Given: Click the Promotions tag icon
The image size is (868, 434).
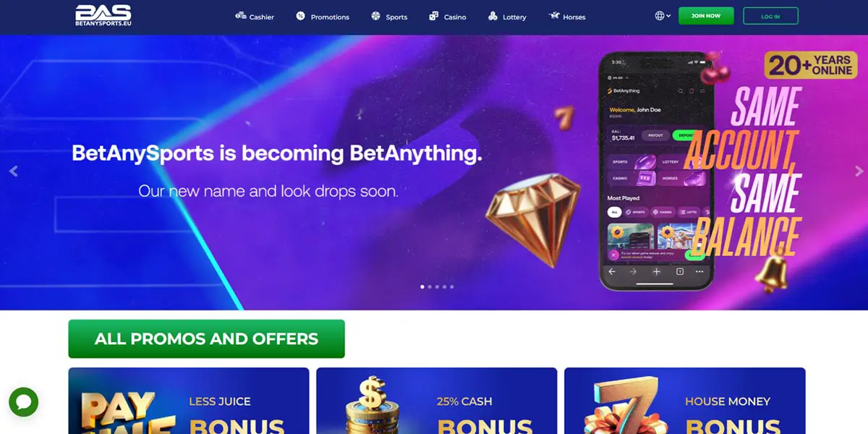Looking at the screenshot, I should [x=300, y=16].
